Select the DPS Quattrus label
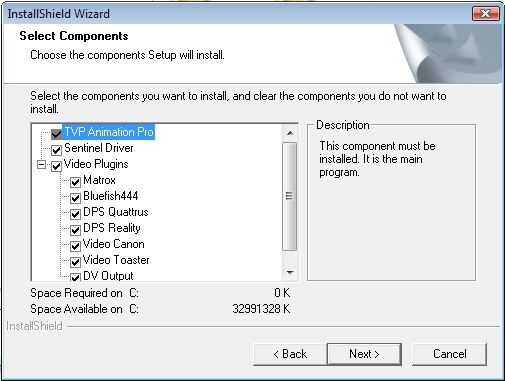Viewport: 505px width, 381px height. pyautogui.click(x=116, y=212)
